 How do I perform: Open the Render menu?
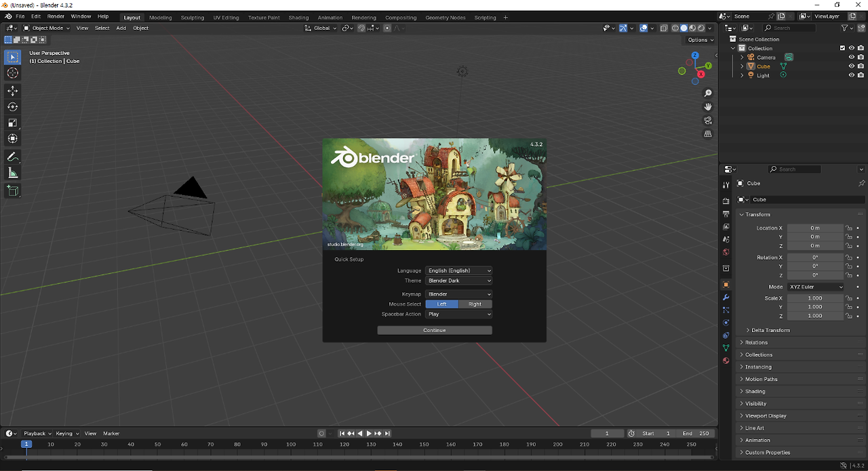click(56, 16)
